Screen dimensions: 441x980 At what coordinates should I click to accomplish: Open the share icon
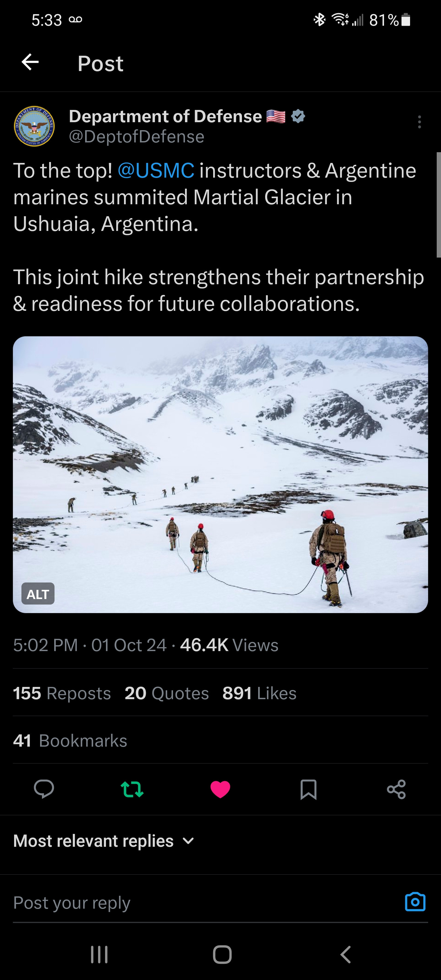397,789
